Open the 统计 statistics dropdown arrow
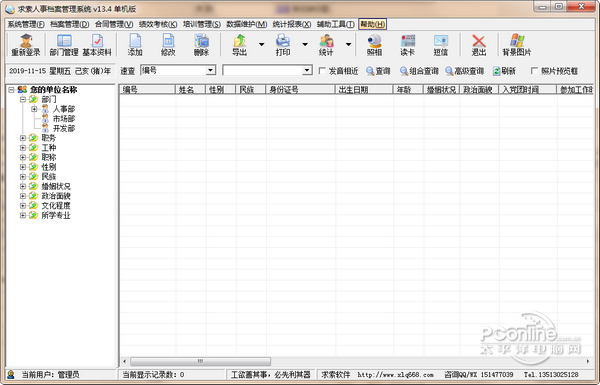This screenshot has height=385, width=600. tap(348, 44)
